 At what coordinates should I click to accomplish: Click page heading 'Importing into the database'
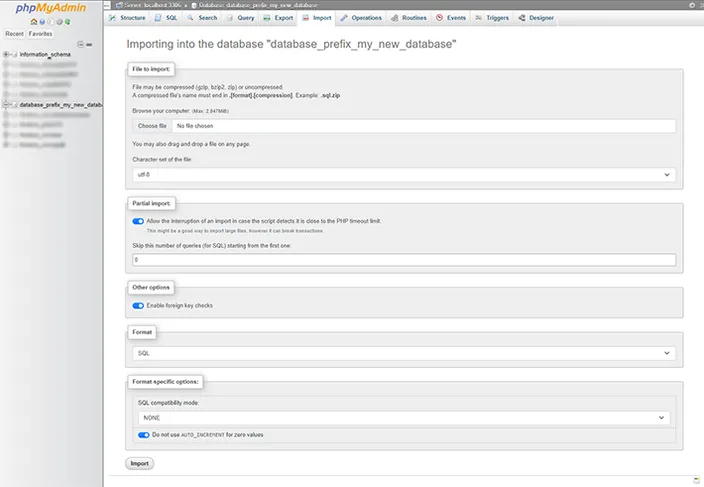coord(291,44)
